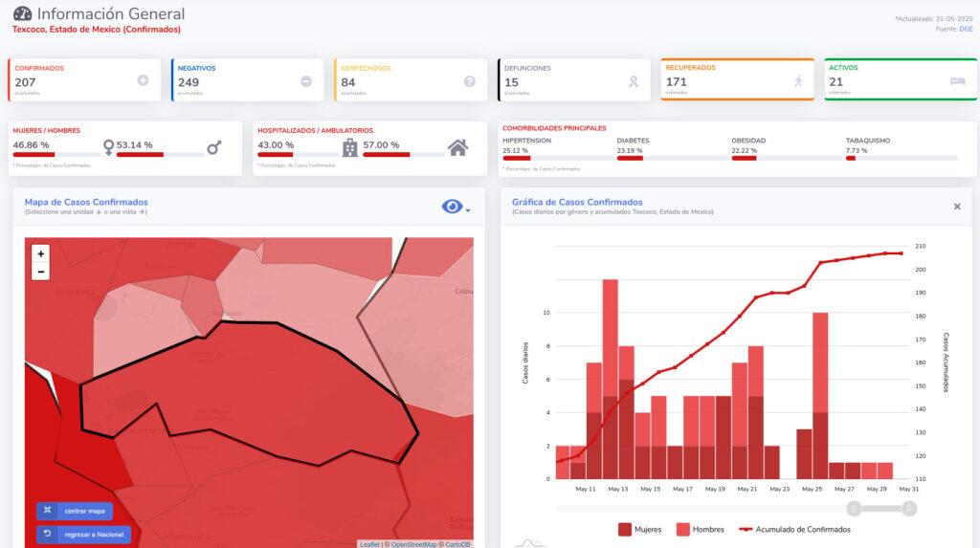This screenshot has height=548, width=980.
Task: Close the Gráfica de Casos Confirmados panel
Action: point(957,207)
